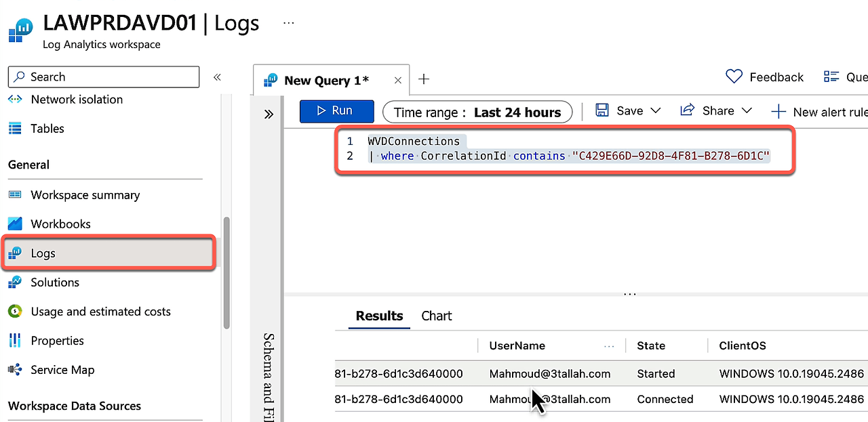Image resolution: width=868 pixels, height=422 pixels.
Task: Click the Workspace summary icon
Action: click(15, 195)
